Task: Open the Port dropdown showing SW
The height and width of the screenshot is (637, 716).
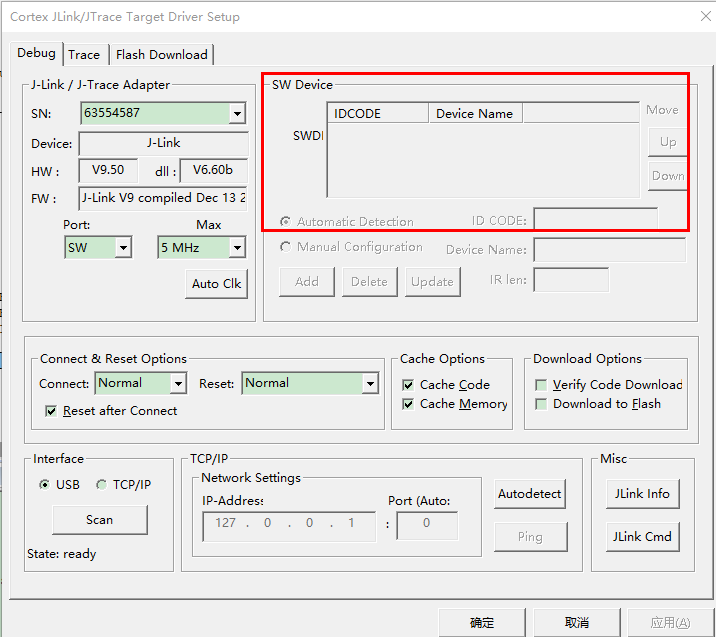Action: pos(123,247)
